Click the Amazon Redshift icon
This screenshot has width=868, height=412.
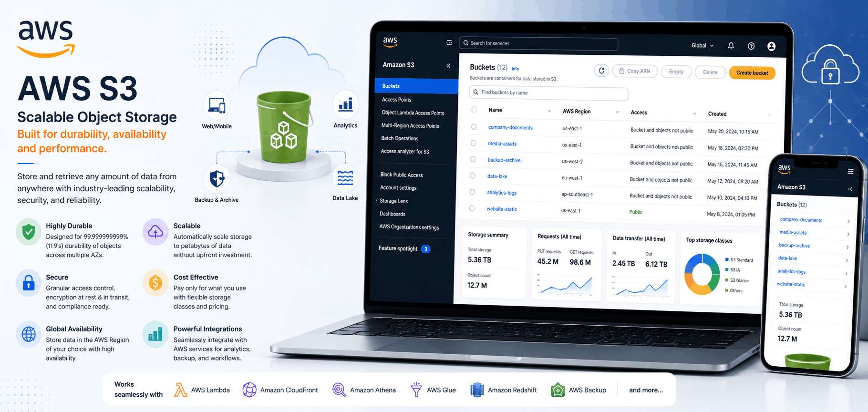click(477, 390)
